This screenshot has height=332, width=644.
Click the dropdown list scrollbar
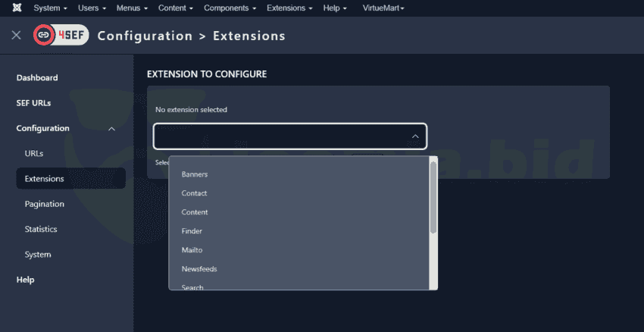click(433, 197)
